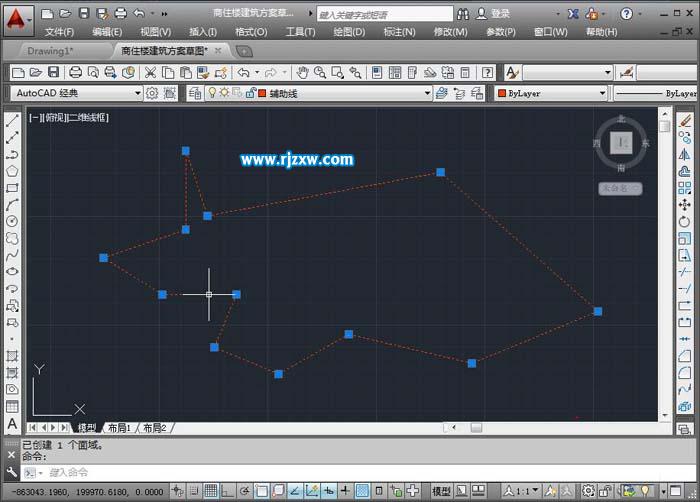Open the undo history dropdown arrow

pos(257,72)
